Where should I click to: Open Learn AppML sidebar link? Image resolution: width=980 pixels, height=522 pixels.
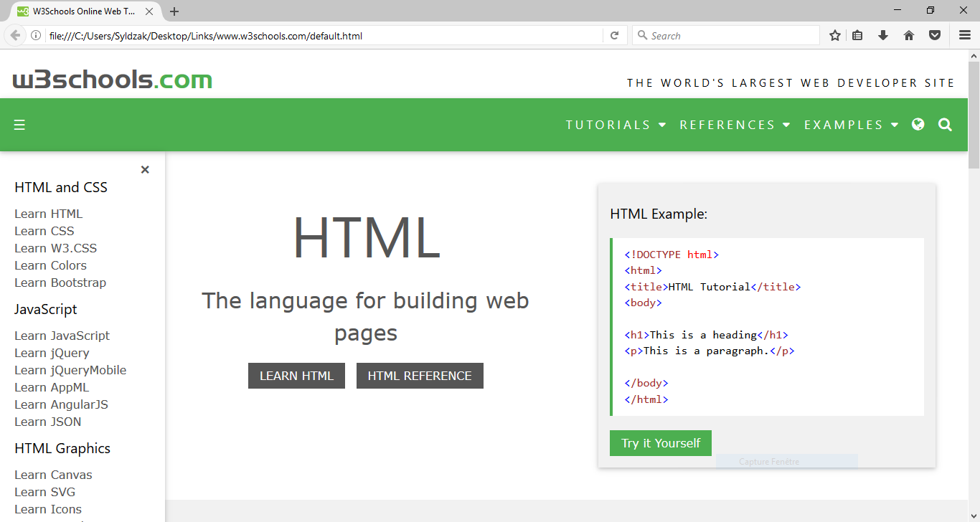(52, 387)
